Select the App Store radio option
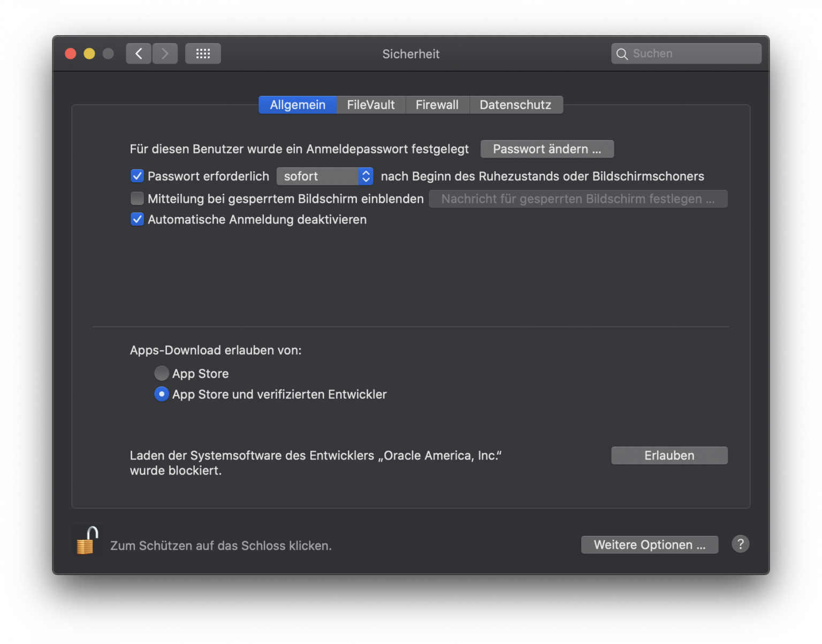Viewport: 822px width, 644px height. [x=161, y=373]
